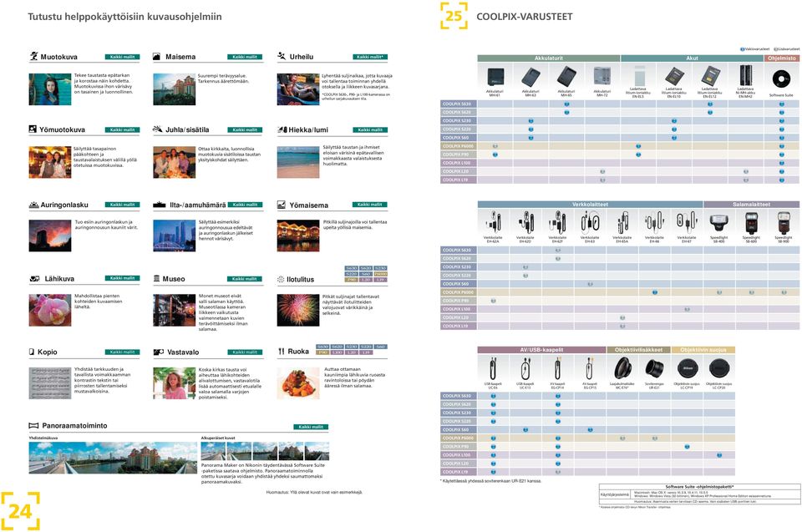Select the Yömuotokuva night portrait icon
Image resolution: width=802 pixels, height=532 pixels.
(x=33, y=129)
